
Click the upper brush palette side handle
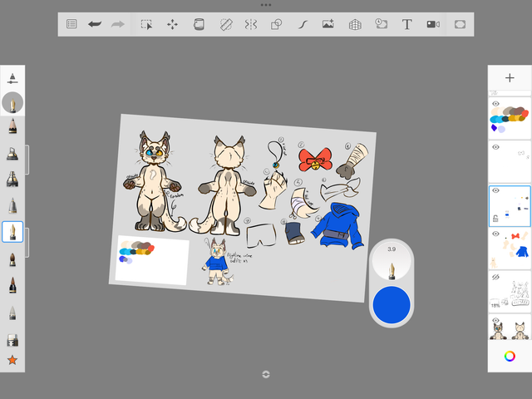click(27, 160)
